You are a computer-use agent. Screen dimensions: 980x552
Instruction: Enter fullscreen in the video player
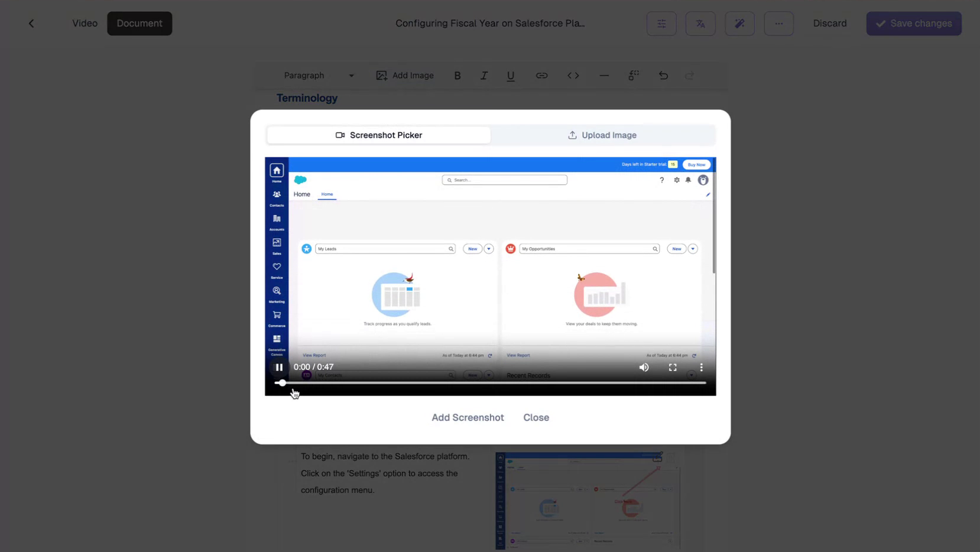(672, 367)
